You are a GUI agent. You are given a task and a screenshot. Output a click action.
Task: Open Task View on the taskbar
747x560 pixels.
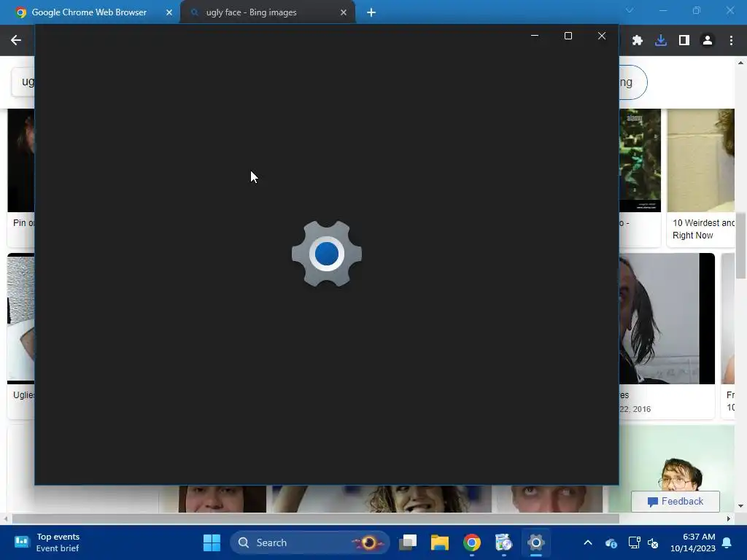(408, 542)
